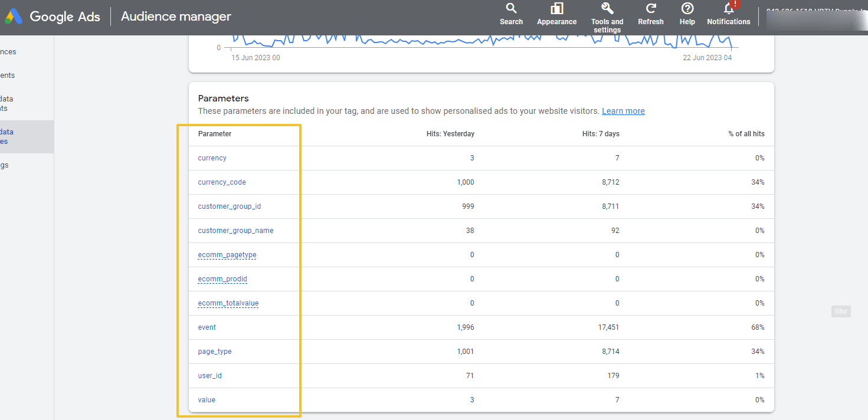
Task: Open the Search tool icon
Action: pos(511,9)
